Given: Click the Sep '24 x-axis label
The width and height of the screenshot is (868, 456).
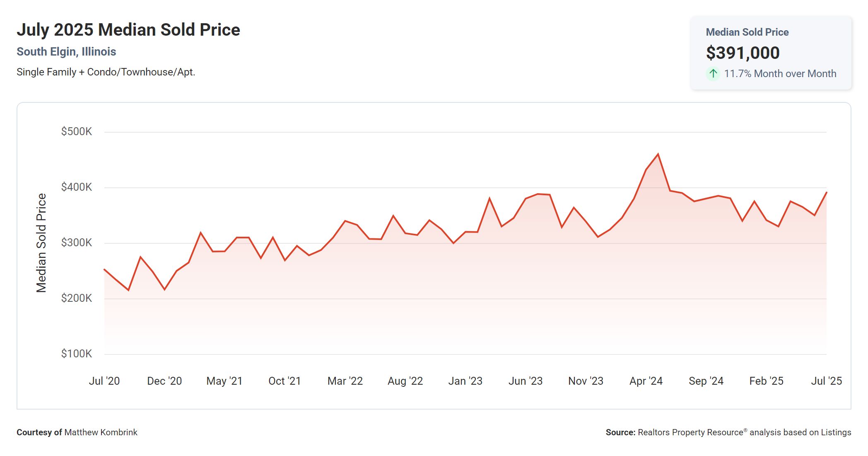Looking at the screenshot, I should coord(706,381).
